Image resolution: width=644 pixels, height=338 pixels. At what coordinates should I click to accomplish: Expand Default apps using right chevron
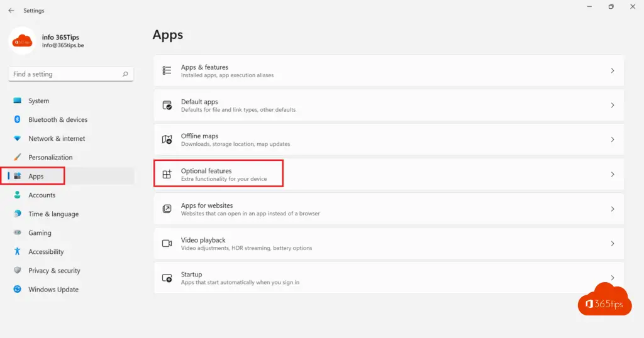613,106
